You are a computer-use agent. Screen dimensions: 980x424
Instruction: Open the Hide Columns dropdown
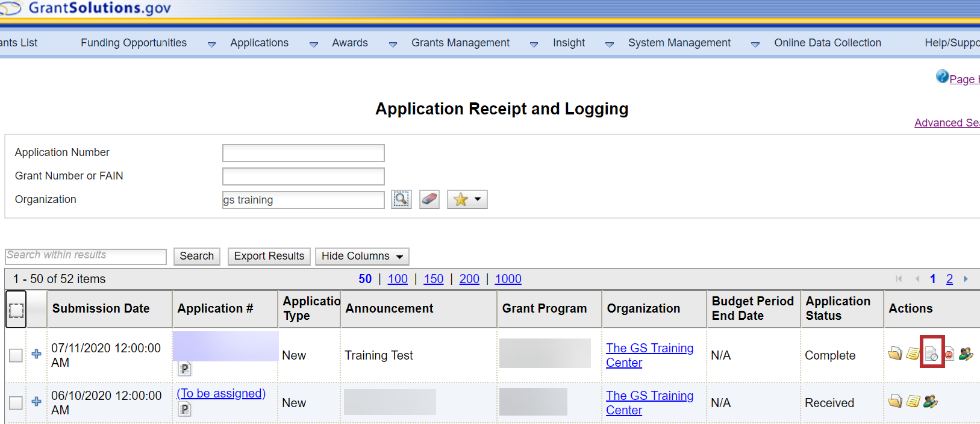(x=361, y=257)
